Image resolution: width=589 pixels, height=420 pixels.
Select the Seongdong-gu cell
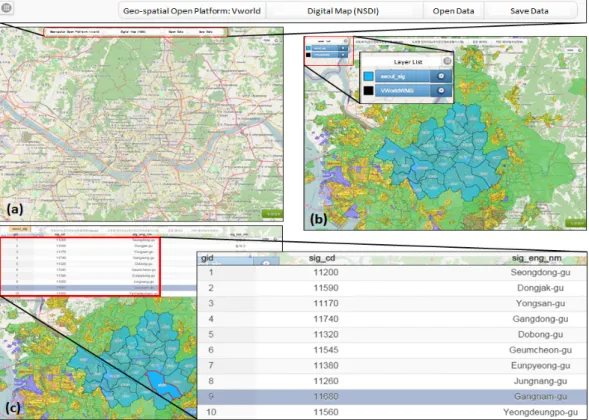[x=540, y=272]
